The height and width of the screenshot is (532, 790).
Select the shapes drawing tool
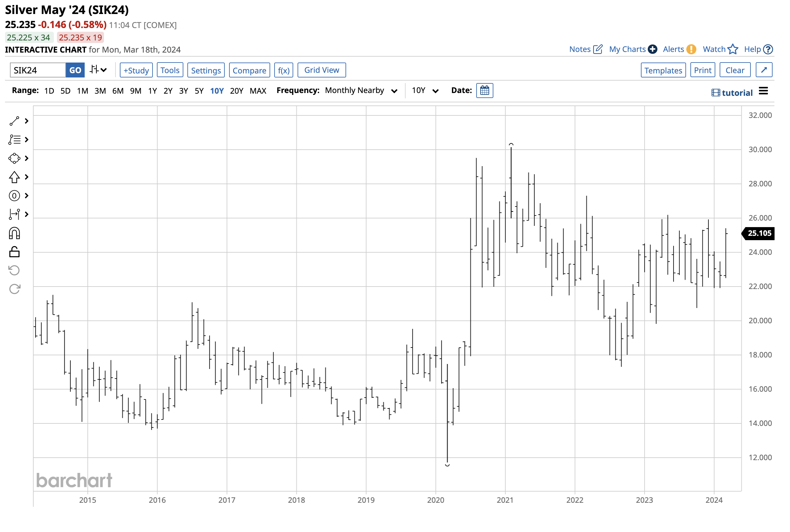tap(14, 158)
